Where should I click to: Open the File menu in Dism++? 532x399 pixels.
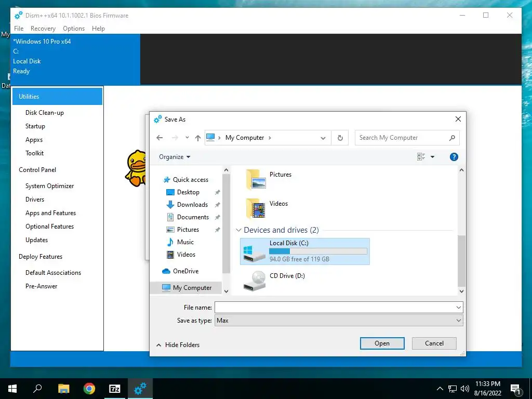coord(19,29)
